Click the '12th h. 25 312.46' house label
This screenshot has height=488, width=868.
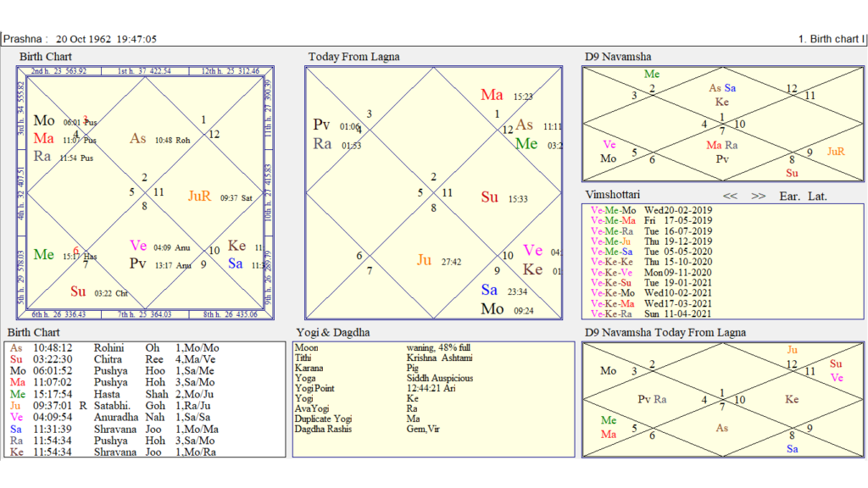(x=231, y=71)
